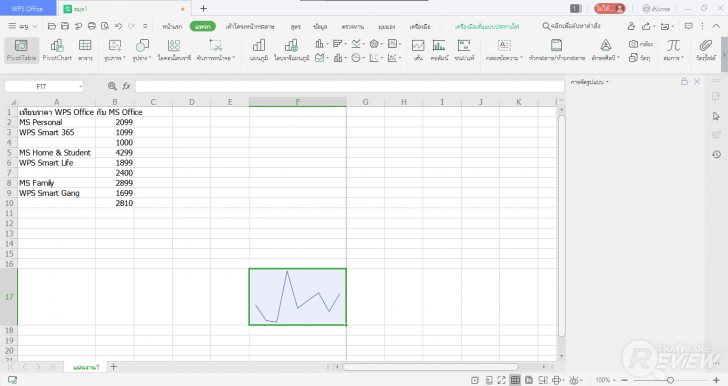This screenshot has height=386, width=728.
Task: Open the Review ribbon tab
Action: pos(352,26)
